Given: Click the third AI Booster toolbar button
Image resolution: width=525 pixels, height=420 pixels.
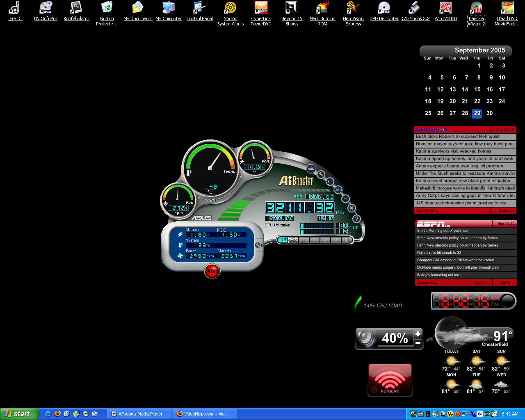Looking at the screenshot, I should tap(304, 240).
